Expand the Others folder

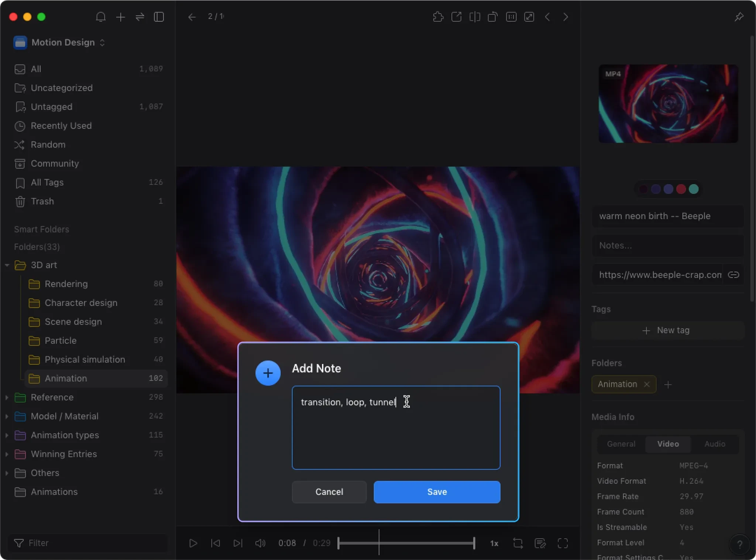(7, 473)
